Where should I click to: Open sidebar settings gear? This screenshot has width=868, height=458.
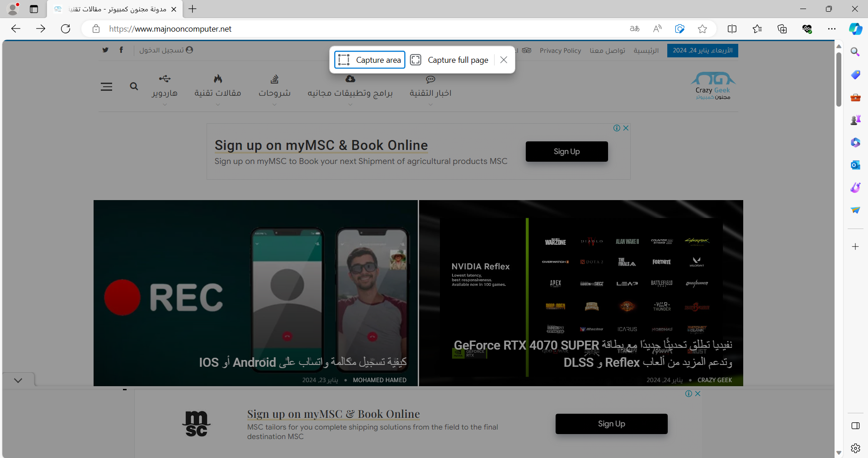point(855,448)
